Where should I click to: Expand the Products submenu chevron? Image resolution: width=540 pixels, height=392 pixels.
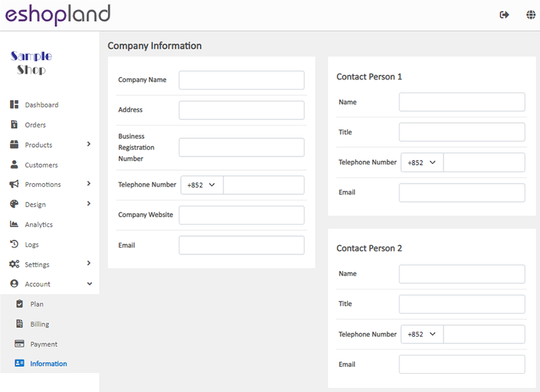(89, 144)
